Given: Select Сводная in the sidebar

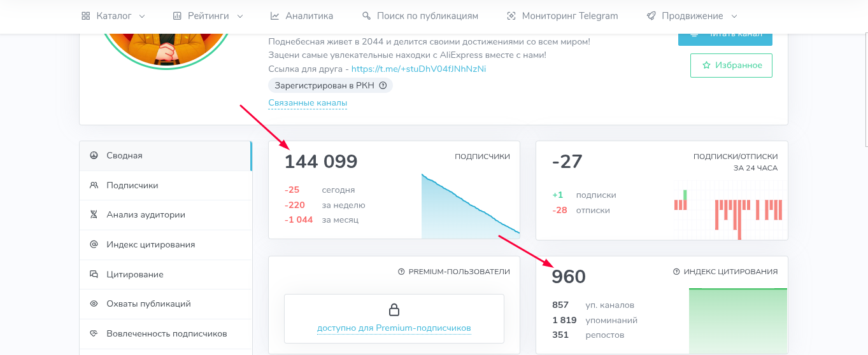Looking at the screenshot, I should pyautogui.click(x=166, y=156).
